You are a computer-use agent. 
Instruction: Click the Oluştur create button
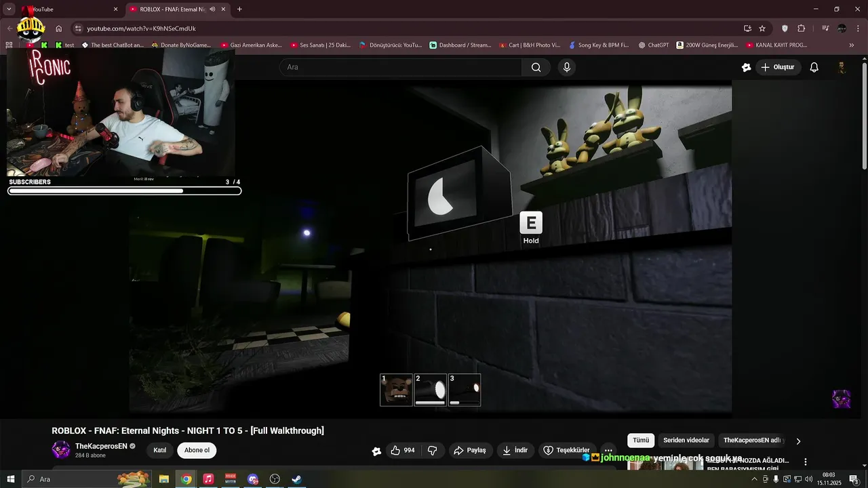777,67
